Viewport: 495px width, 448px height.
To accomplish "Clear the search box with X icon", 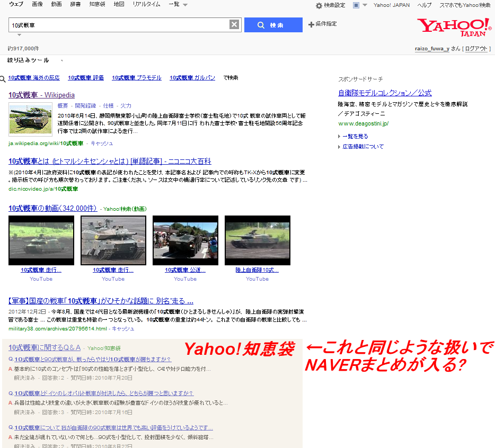I will point(234,24).
